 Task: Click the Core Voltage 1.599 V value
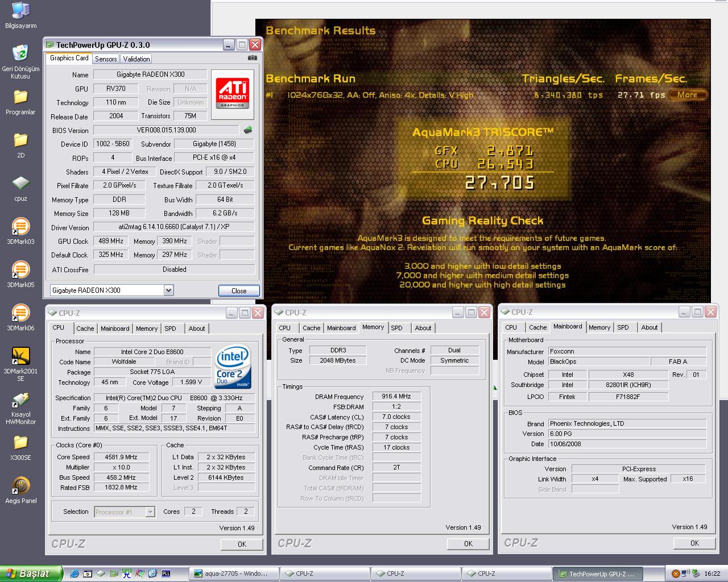[x=191, y=383]
